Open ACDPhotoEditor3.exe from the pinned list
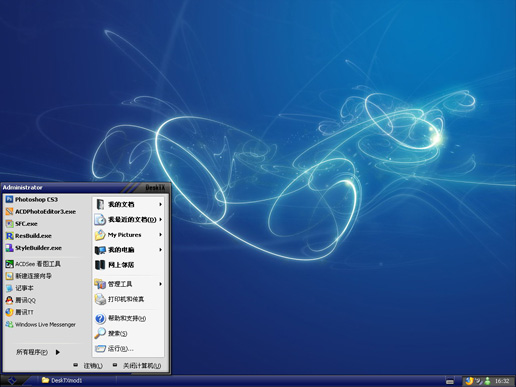Viewport: 516px width, 387px height. 41,211
